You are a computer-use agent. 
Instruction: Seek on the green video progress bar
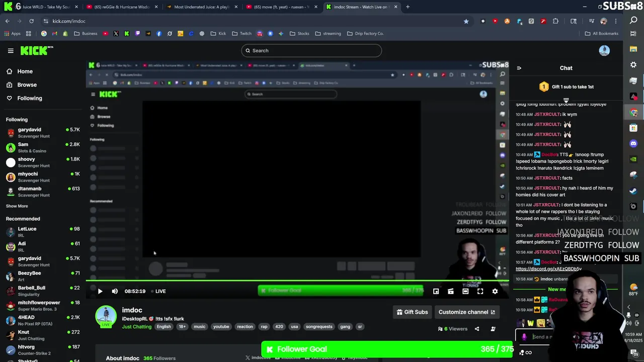click(297, 281)
